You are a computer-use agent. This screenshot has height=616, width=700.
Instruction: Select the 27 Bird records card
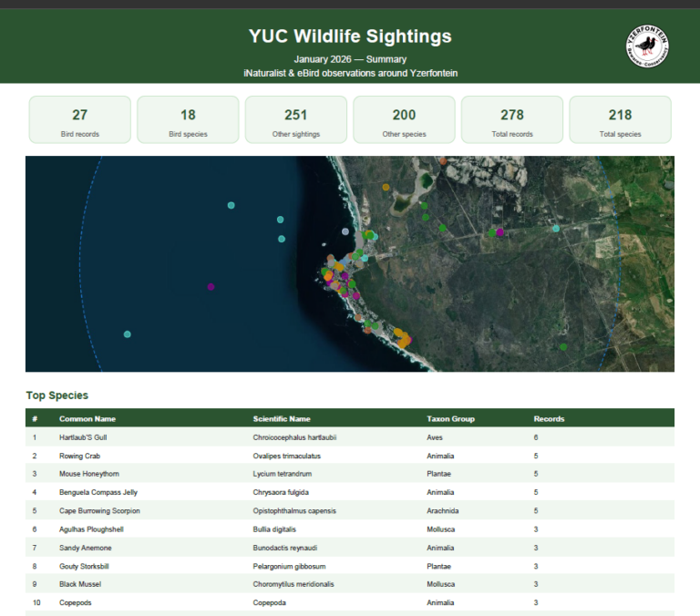coord(80,119)
